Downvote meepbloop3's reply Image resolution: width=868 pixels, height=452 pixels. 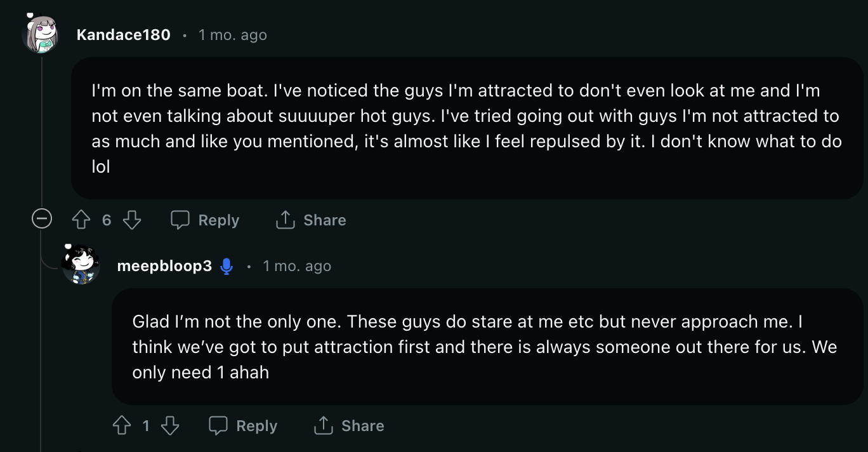[170, 426]
